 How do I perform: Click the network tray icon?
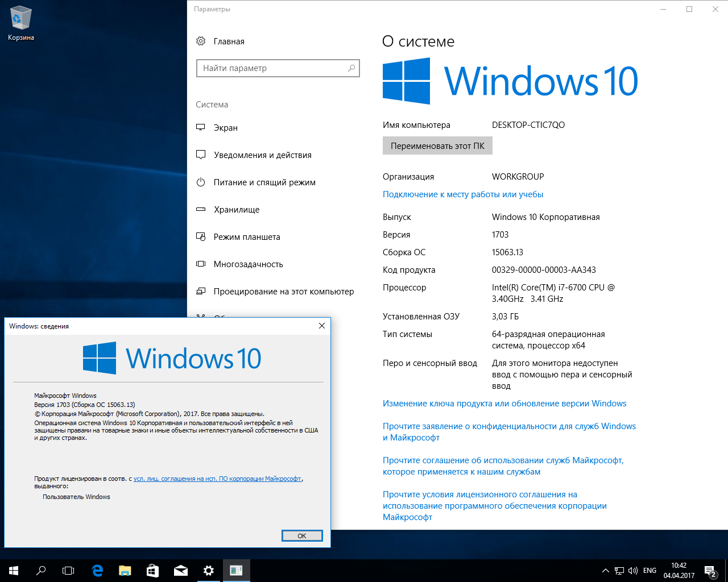619,571
